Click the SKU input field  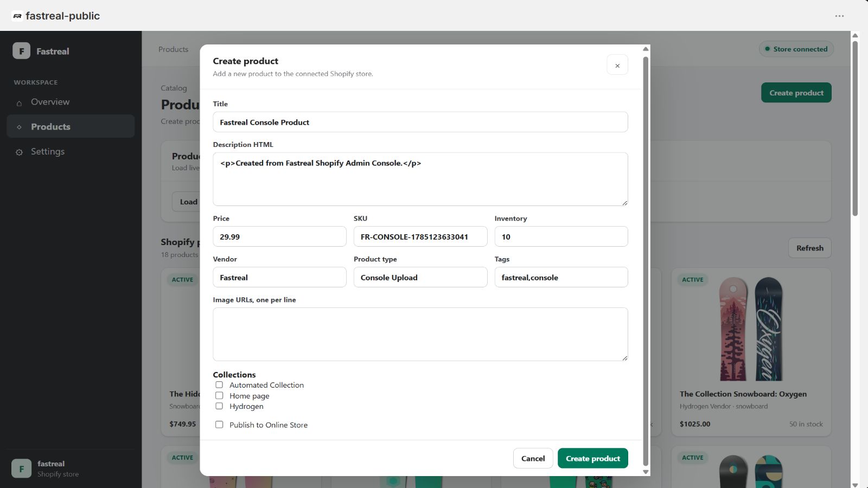pyautogui.click(x=420, y=236)
